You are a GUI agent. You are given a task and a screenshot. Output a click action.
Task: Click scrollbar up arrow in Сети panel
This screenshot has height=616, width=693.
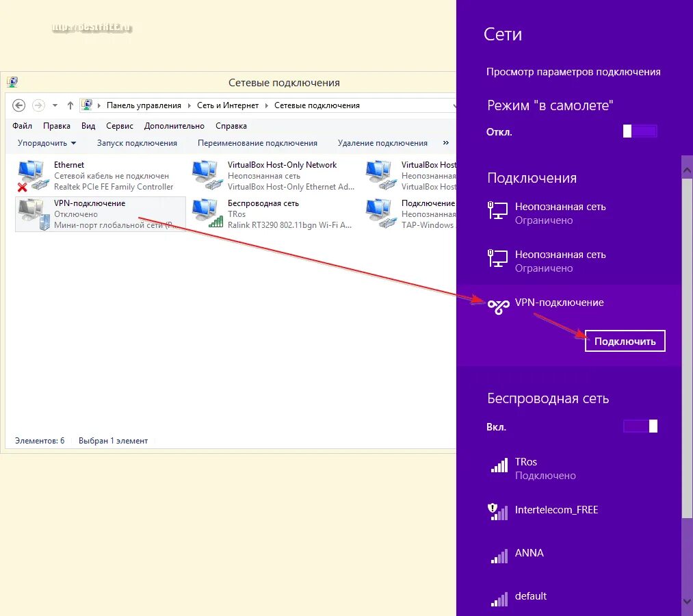(x=687, y=170)
